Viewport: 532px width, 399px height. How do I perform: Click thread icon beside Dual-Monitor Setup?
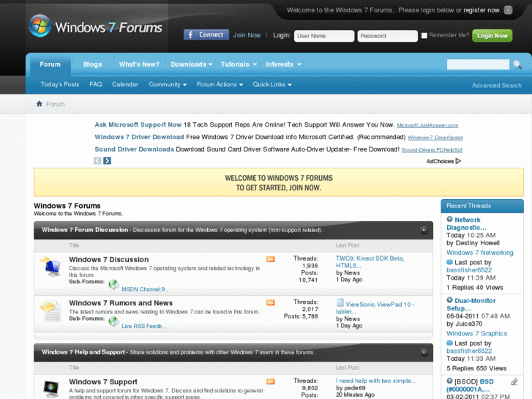click(449, 300)
